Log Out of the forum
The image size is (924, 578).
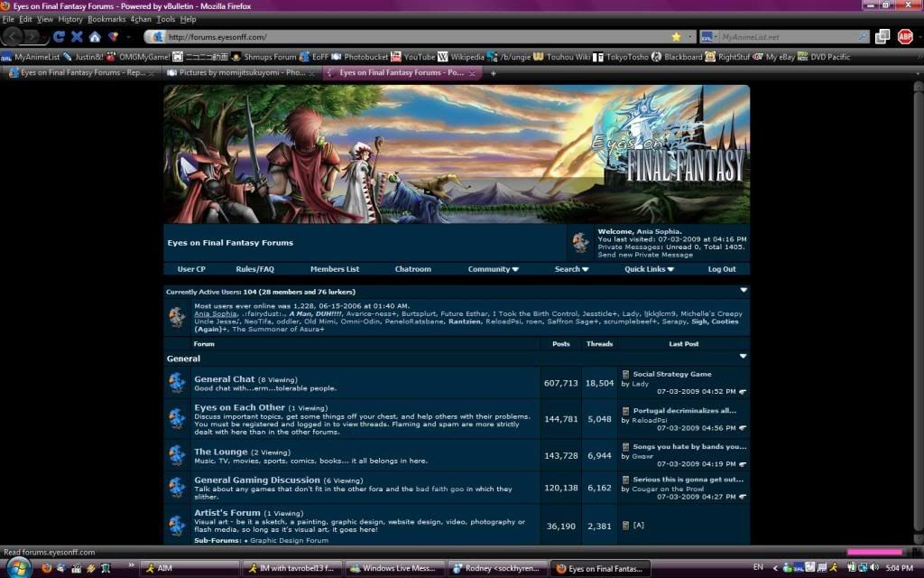click(x=722, y=269)
